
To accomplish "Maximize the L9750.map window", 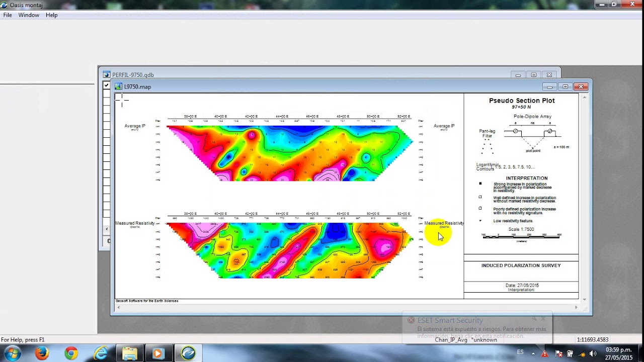I will pyautogui.click(x=565, y=86).
